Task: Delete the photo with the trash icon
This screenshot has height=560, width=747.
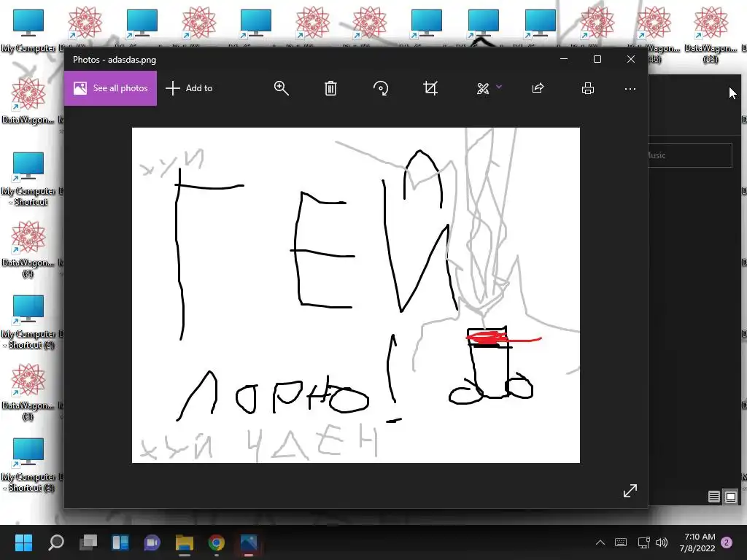Action: click(x=330, y=88)
